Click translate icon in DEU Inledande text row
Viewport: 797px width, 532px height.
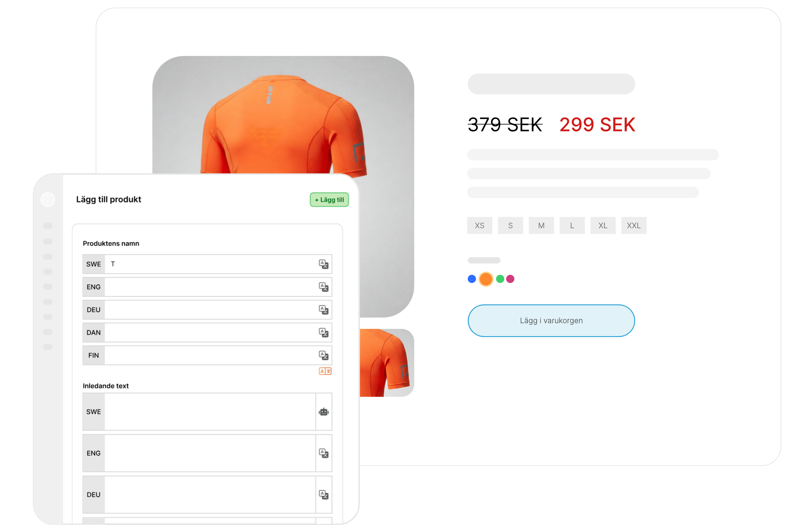point(323,495)
